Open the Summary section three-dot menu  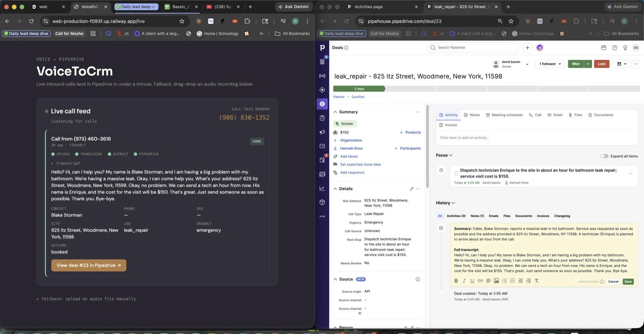point(418,112)
